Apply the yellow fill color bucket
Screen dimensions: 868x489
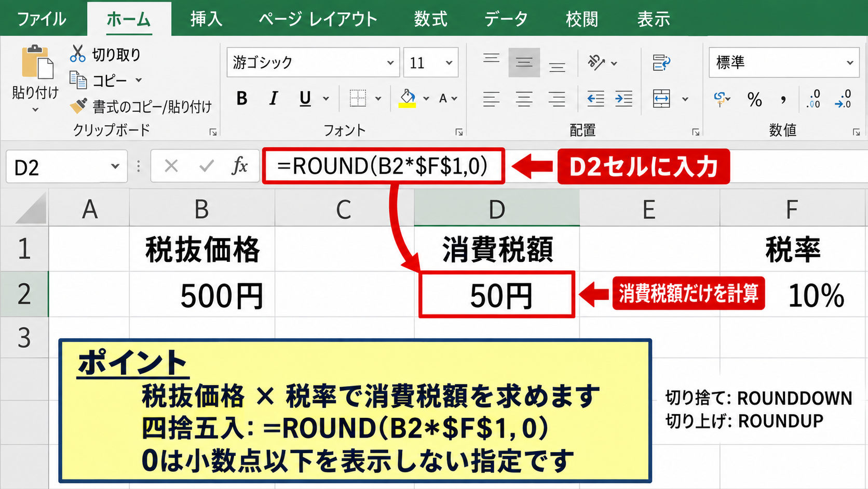pyautogui.click(x=408, y=98)
